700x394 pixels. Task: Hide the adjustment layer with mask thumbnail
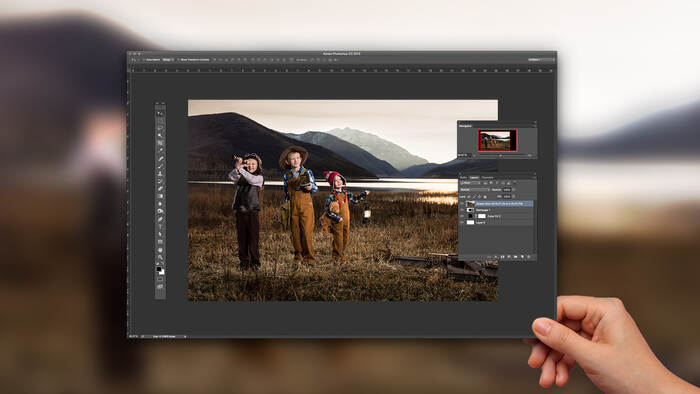[462, 216]
